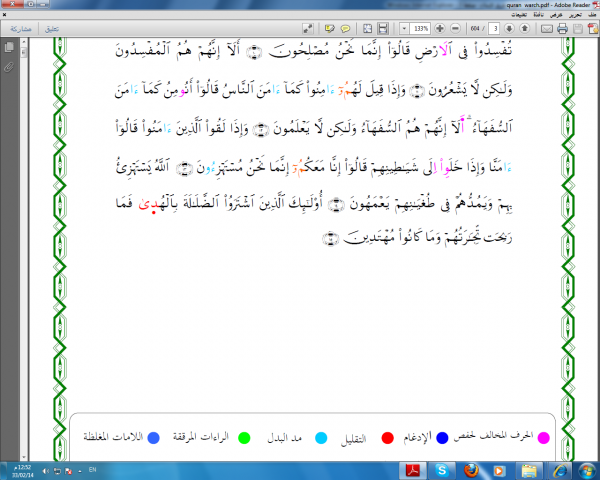Open Adobe Reader from the taskbar

coord(412,470)
